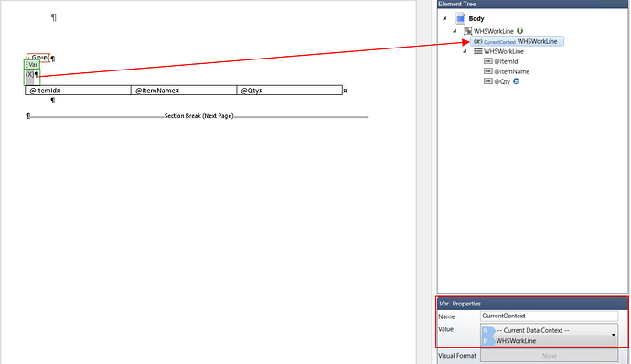Open the Value dropdown arrow in Var Properties
Viewport: 631px width, 364px height.
614,335
